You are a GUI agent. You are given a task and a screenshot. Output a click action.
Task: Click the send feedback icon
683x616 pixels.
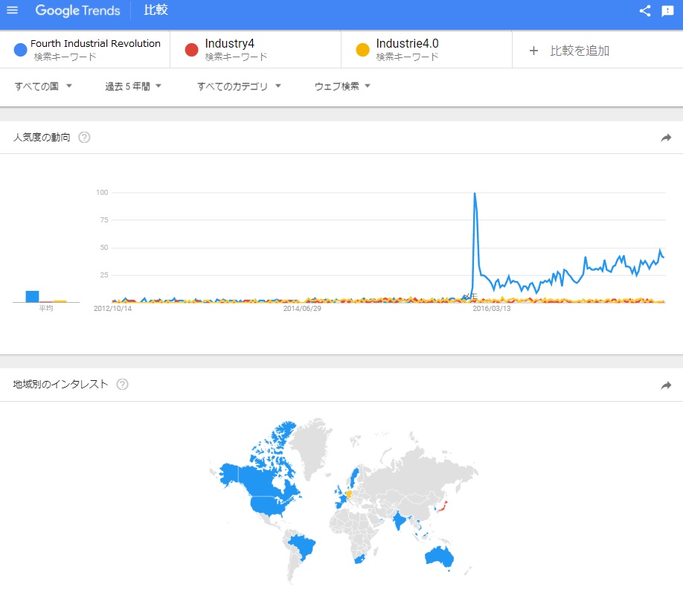[667, 11]
